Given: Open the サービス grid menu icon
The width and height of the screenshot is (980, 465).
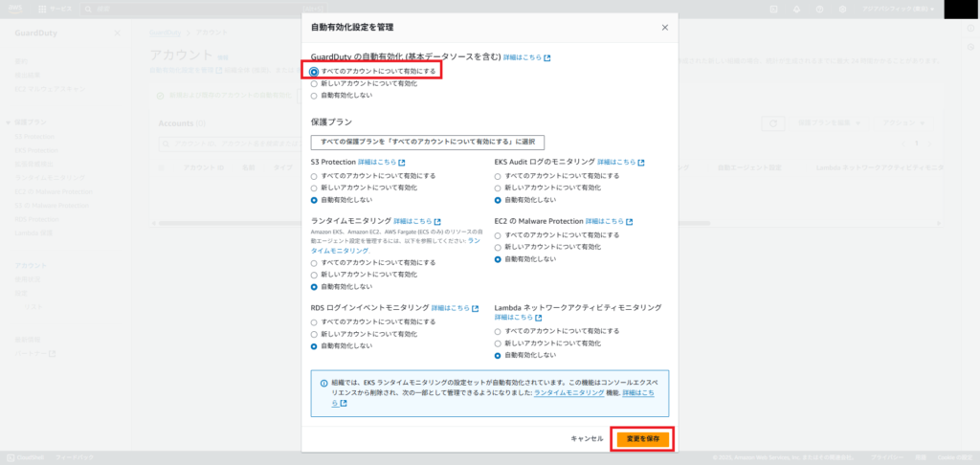Looking at the screenshot, I should tap(42, 10).
